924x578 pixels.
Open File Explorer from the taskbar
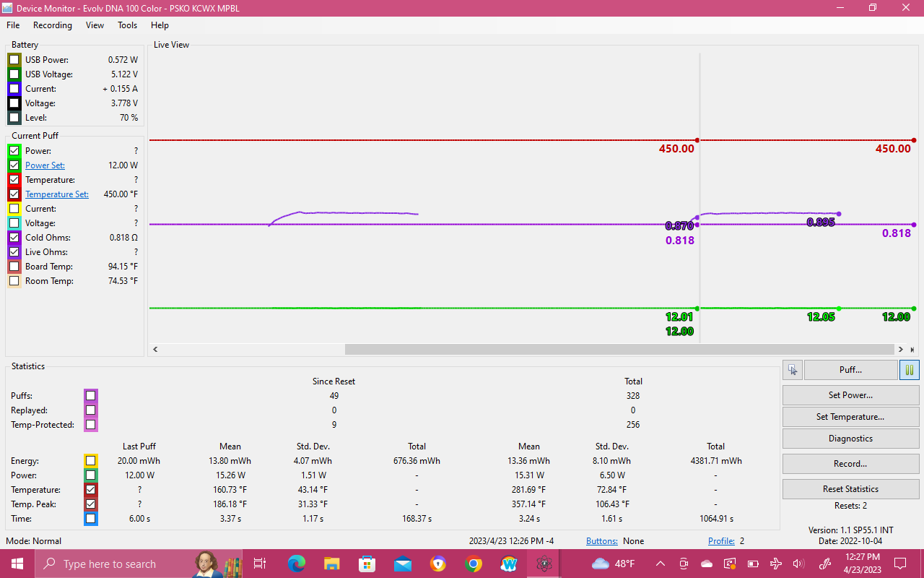point(331,564)
